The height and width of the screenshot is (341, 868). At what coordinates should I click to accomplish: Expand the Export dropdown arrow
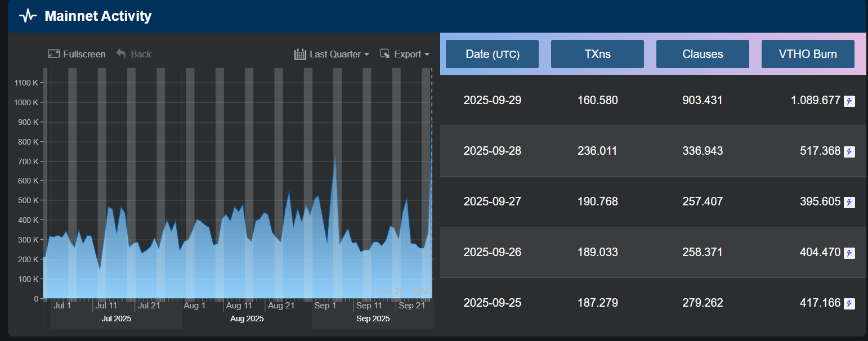click(427, 55)
